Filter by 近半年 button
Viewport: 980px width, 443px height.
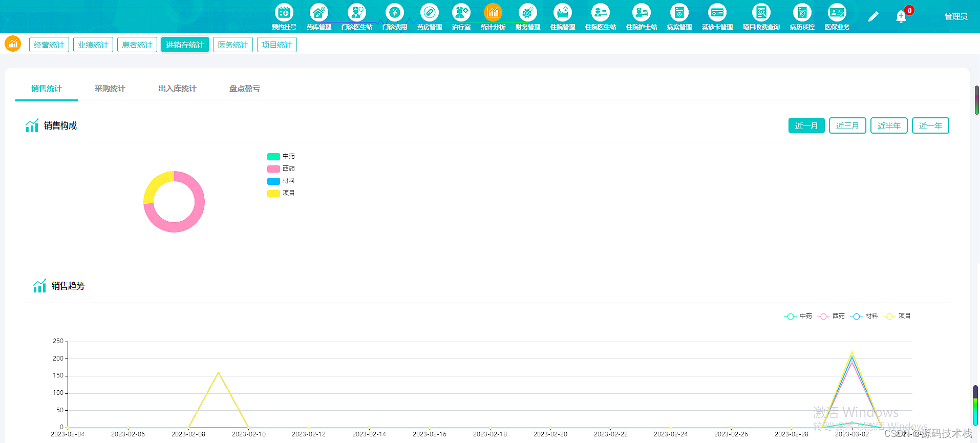tap(889, 125)
